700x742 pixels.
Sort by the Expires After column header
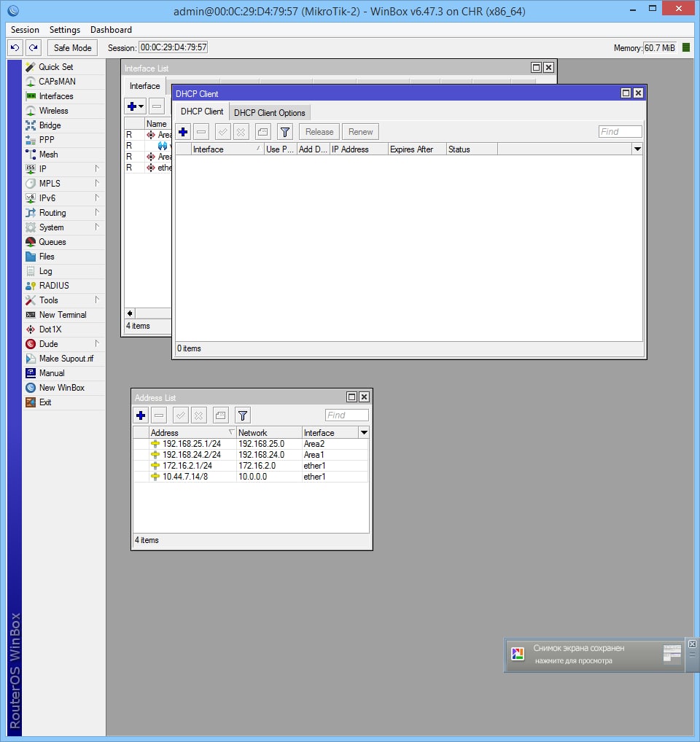(417, 149)
